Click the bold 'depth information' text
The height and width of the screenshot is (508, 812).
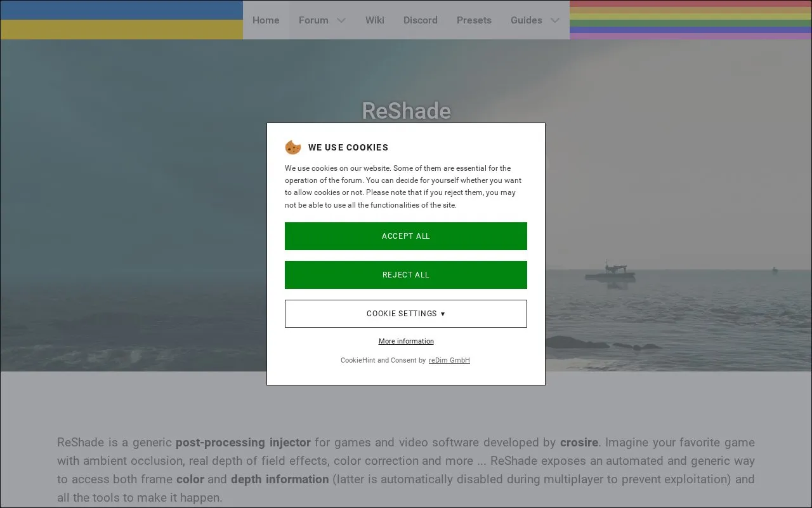tap(280, 479)
